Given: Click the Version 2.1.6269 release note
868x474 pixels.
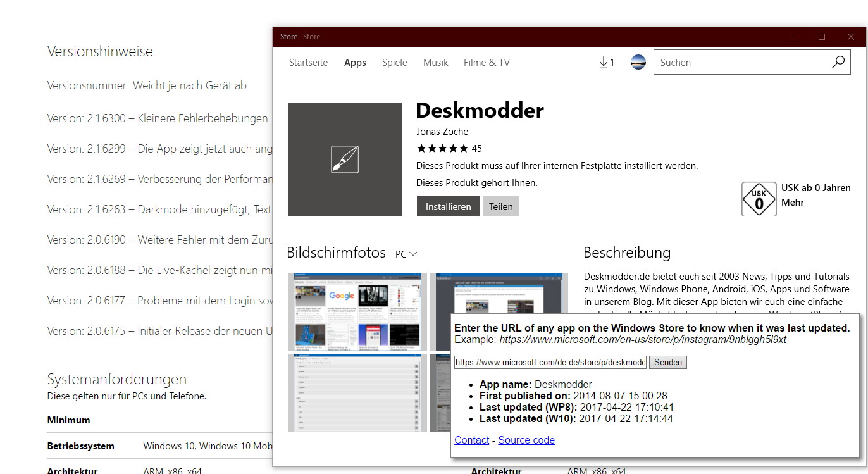Looking at the screenshot, I should [159, 179].
